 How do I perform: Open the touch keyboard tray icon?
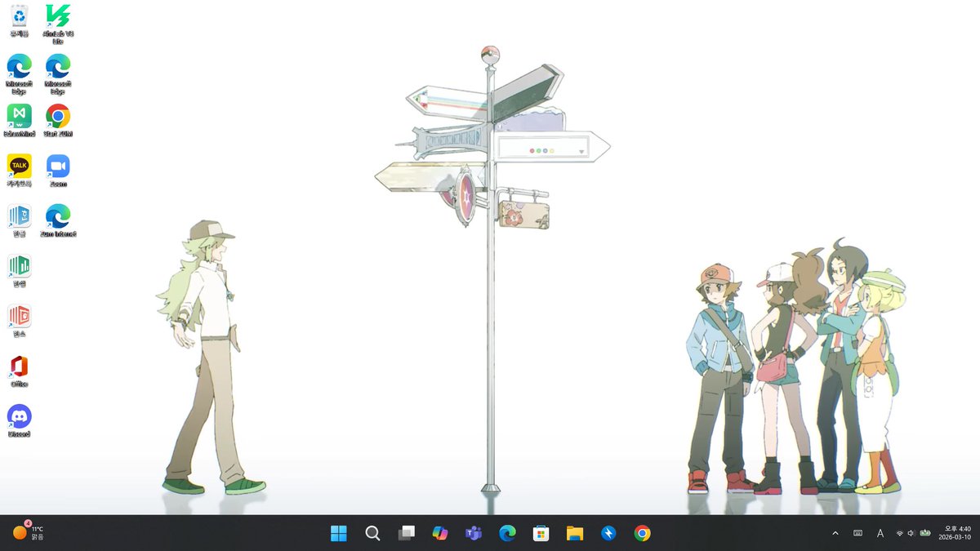coord(857,533)
